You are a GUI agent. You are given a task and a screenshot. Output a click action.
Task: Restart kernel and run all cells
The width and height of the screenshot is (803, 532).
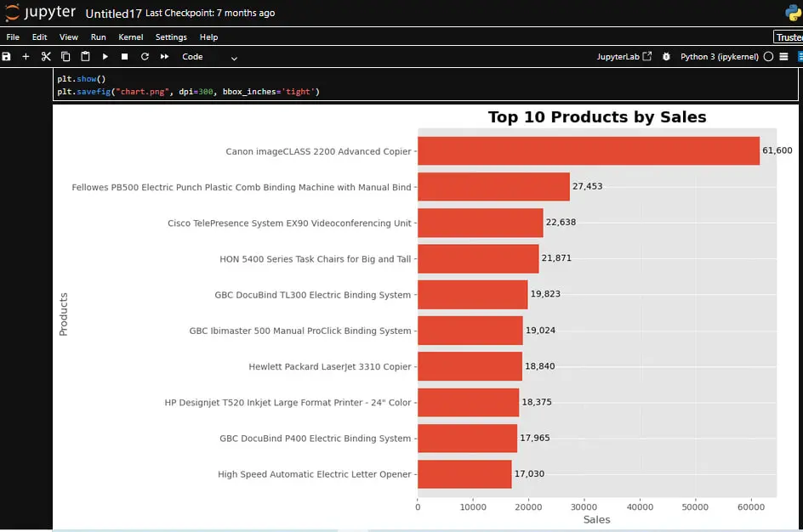[164, 57]
